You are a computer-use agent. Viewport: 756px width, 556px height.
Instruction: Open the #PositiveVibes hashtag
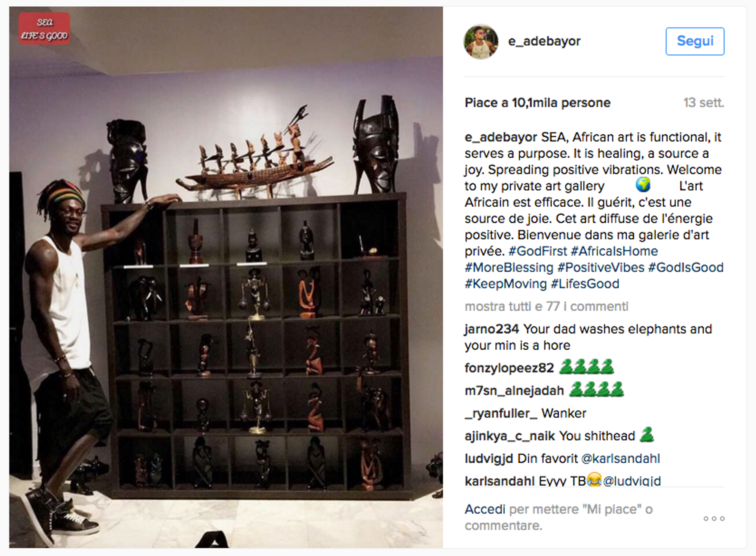coord(601,268)
